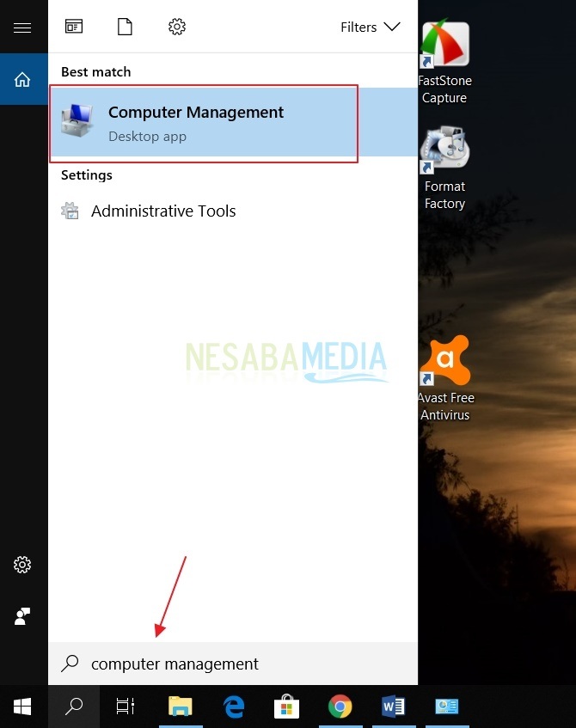Open the Computer Management desktop app result
This screenshot has height=728, width=576.
click(203, 123)
